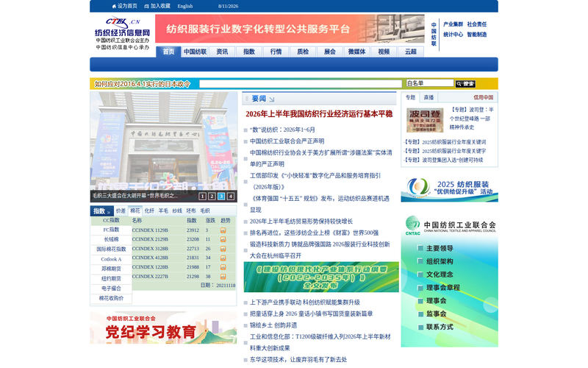
Task: Click the 2025纺织服装优供给促升级 banner
Action: (x=449, y=188)
